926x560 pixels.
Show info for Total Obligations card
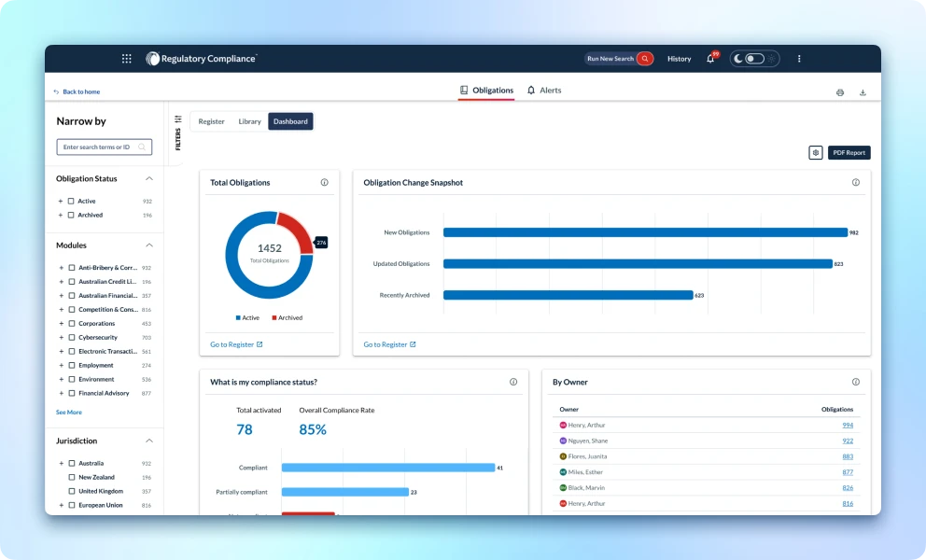(x=324, y=183)
